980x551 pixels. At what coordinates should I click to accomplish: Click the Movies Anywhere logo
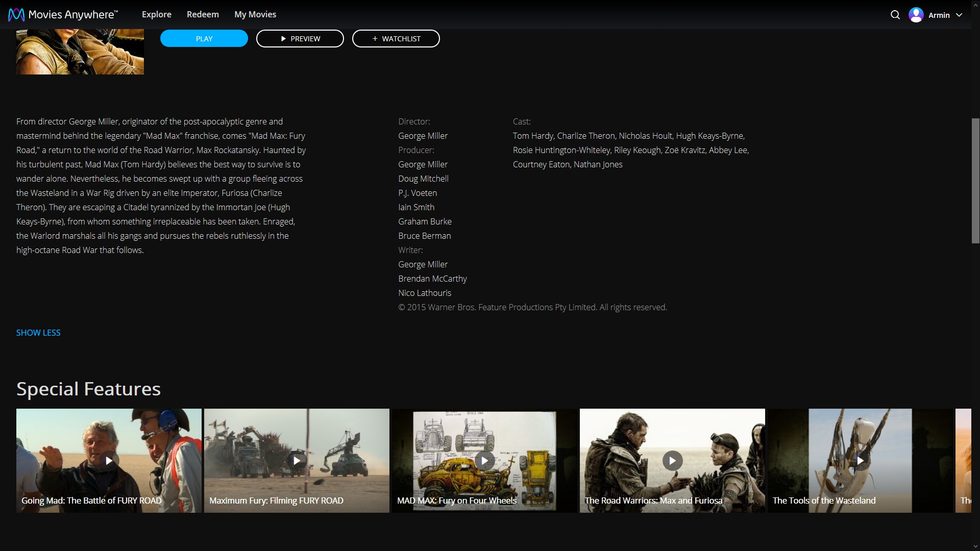tap(63, 15)
